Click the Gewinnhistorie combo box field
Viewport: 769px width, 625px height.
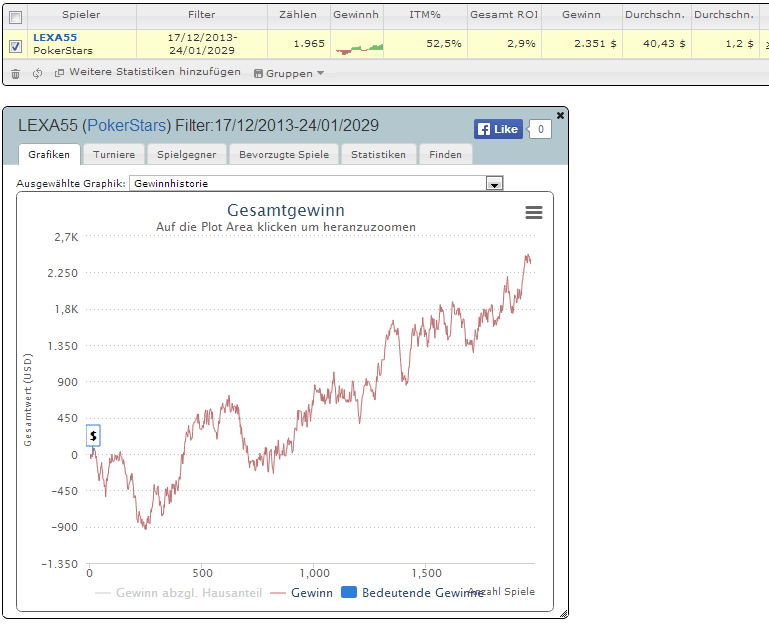coord(316,183)
